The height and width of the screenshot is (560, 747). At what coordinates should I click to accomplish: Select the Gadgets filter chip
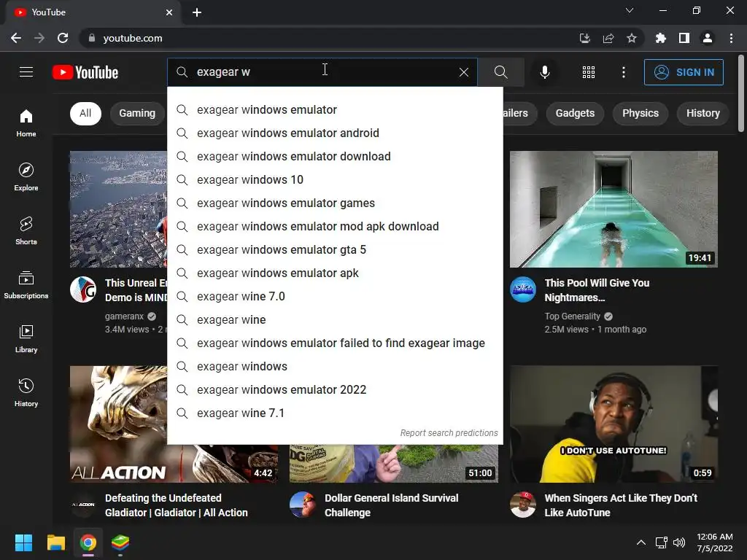575,113
